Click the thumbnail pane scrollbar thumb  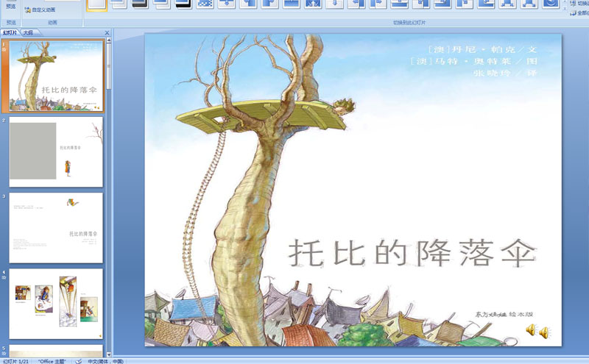pyautogui.click(x=109, y=66)
